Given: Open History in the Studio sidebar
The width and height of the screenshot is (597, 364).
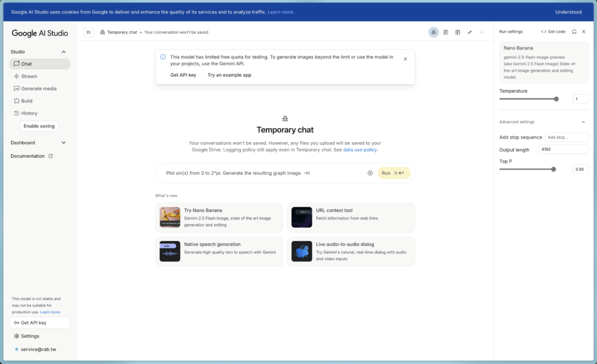Looking at the screenshot, I should 40,114.
